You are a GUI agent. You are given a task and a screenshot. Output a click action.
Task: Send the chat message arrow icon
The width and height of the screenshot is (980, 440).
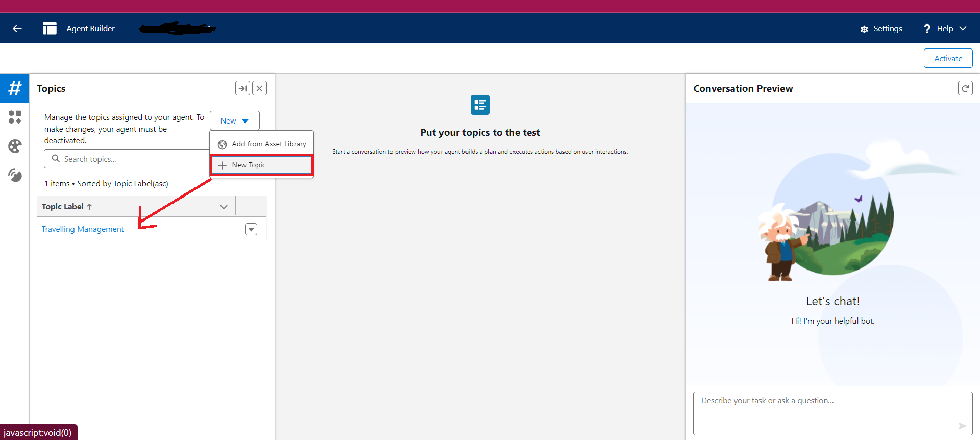point(962,426)
